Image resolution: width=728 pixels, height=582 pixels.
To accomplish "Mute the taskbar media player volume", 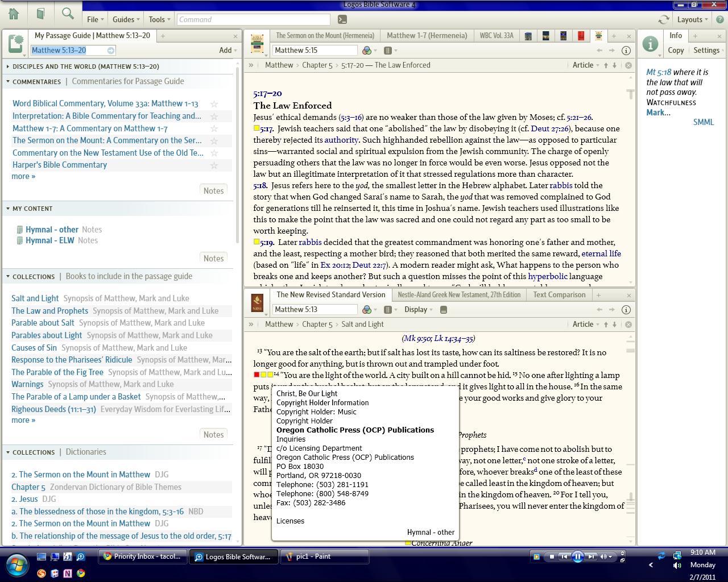I will click(x=604, y=556).
